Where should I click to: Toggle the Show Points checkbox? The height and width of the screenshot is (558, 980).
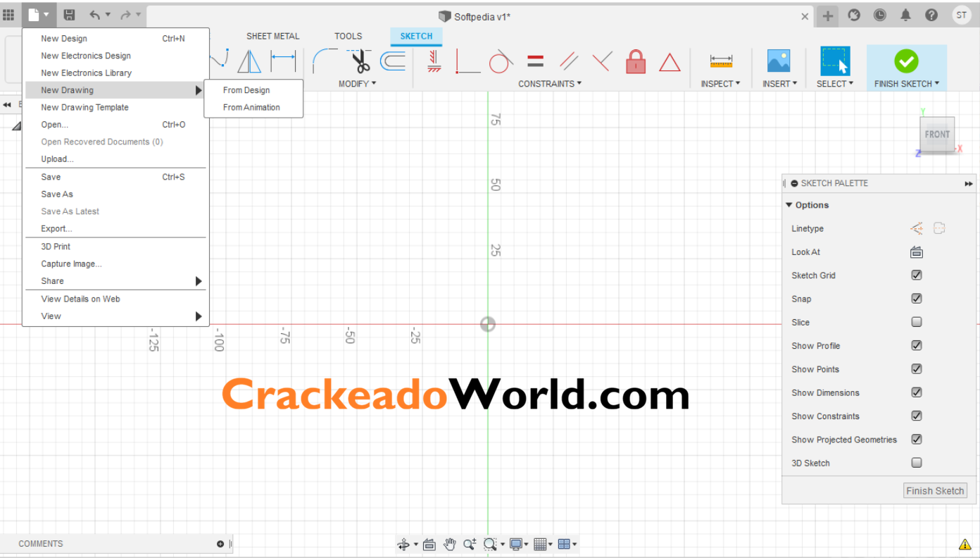pyautogui.click(x=917, y=369)
